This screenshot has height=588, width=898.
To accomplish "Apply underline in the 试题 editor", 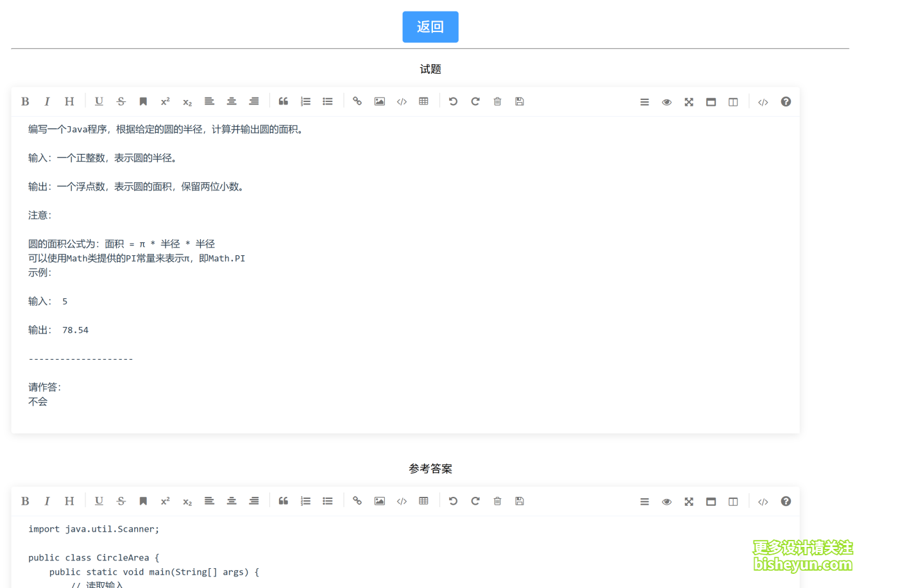I will click(99, 101).
